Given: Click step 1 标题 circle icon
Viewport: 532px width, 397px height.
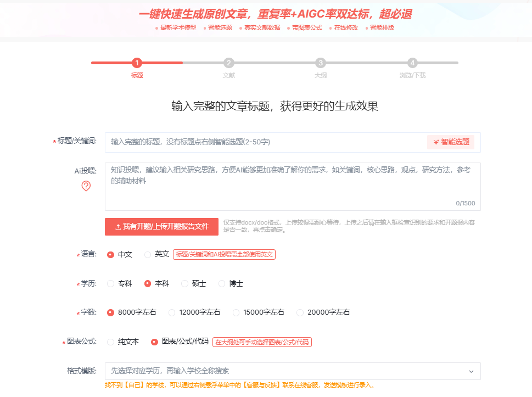Looking at the screenshot, I should [x=137, y=63].
